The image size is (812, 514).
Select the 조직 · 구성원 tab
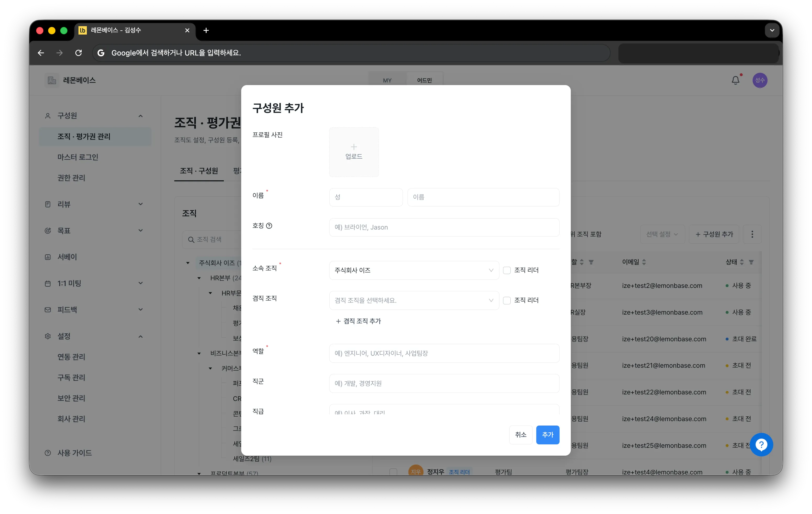click(199, 171)
